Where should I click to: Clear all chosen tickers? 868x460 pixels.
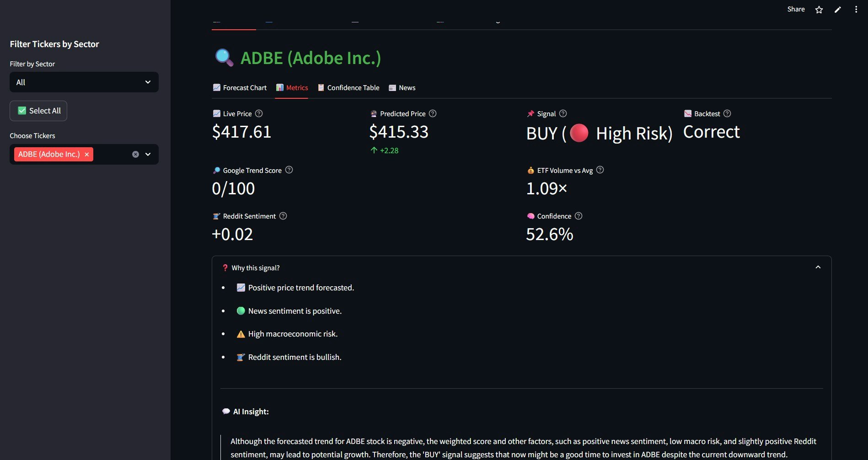point(135,155)
